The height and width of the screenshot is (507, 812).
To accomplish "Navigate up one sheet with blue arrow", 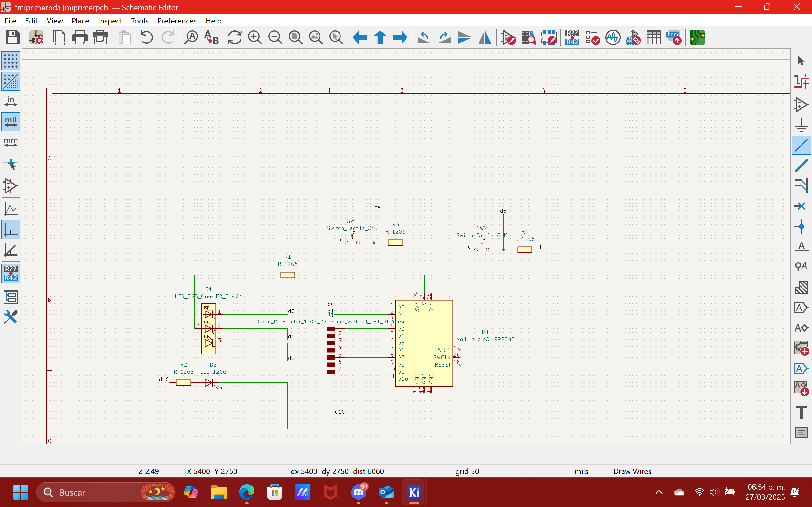I will [x=380, y=37].
